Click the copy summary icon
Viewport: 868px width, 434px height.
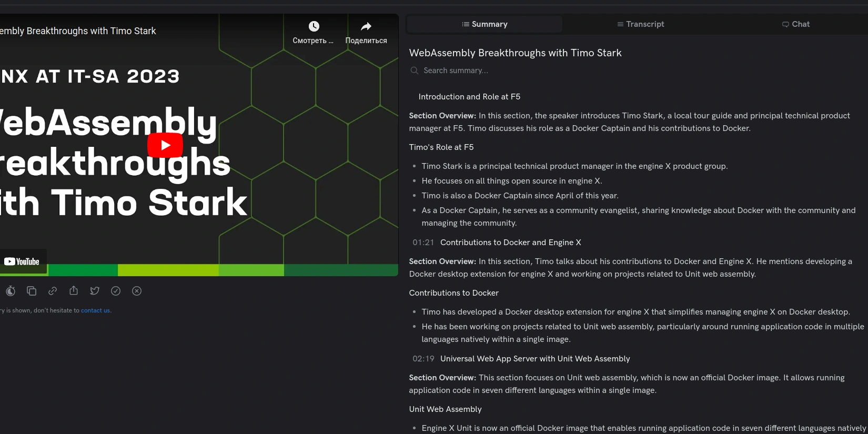tap(32, 291)
